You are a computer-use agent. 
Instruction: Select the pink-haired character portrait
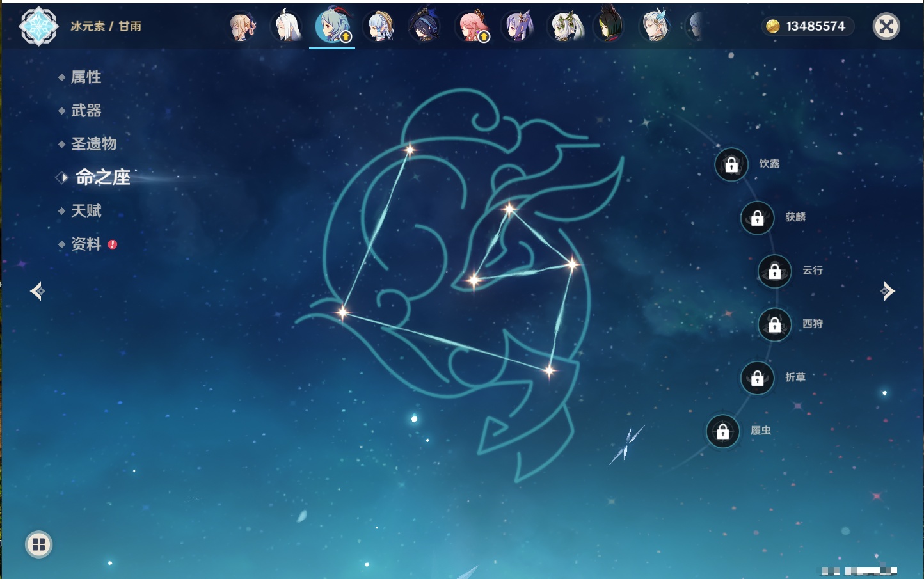point(472,26)
